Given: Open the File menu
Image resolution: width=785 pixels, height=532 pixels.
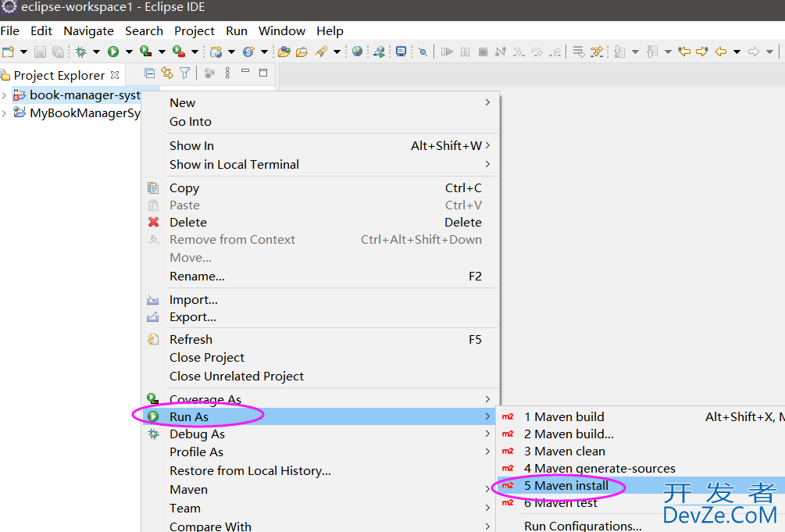Looking at the screenshot, I should 10,31.
